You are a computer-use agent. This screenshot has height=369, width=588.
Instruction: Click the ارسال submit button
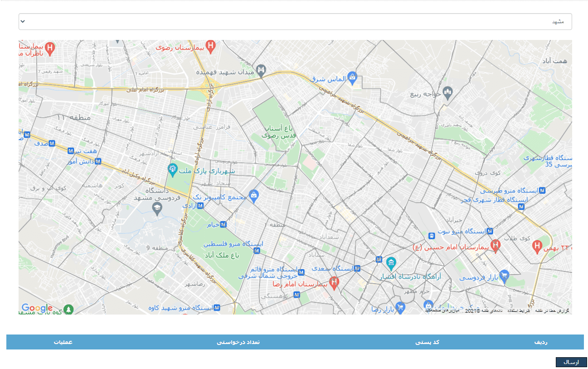pyautogui.click(x=571, y=362)
